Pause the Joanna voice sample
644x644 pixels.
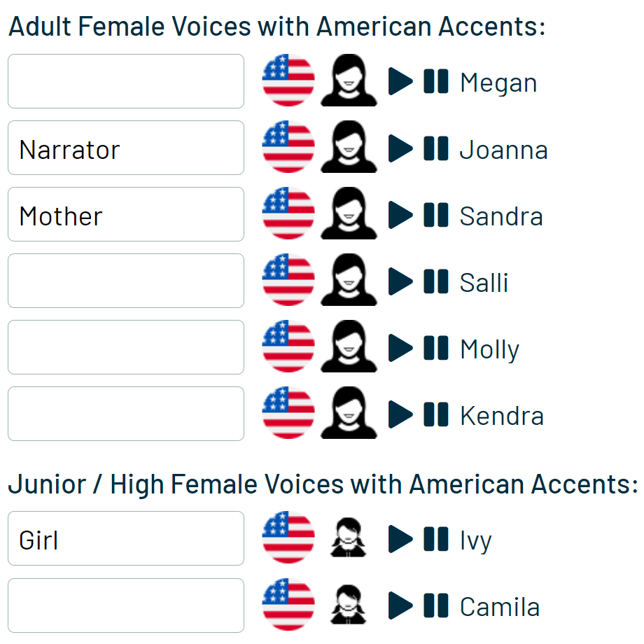click(x=436, y=148)
